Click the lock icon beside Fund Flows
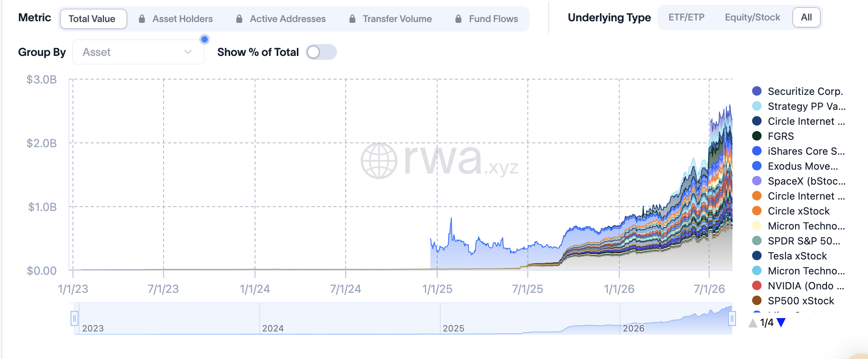 click(x=458, y=19)
